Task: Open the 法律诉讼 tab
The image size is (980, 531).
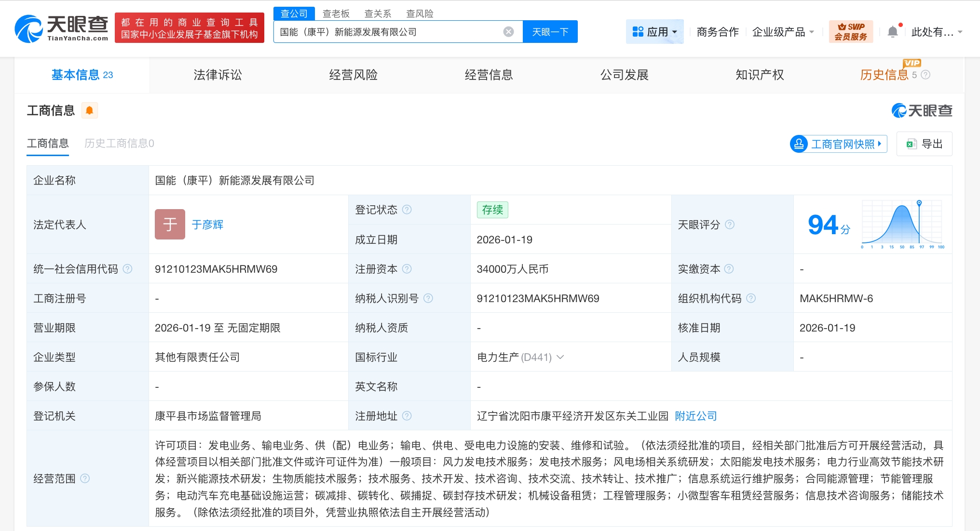Action: (218, 75)
